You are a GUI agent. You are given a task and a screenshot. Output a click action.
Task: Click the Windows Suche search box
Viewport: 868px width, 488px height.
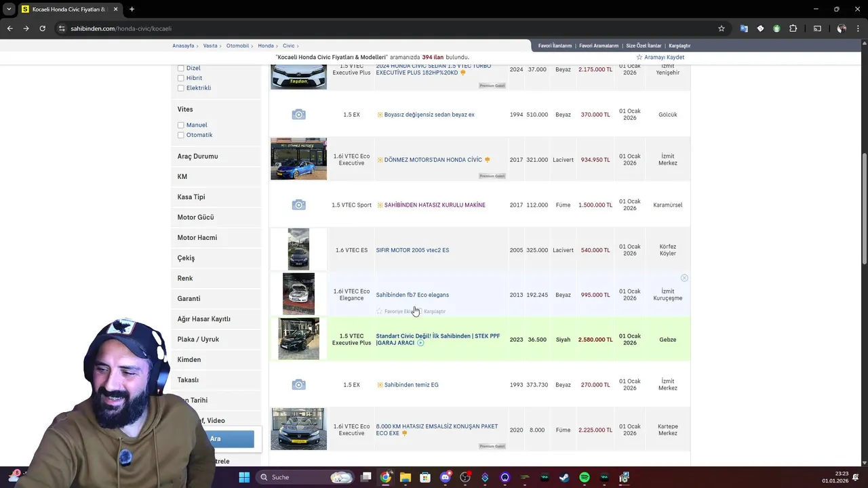click(305, 477)
